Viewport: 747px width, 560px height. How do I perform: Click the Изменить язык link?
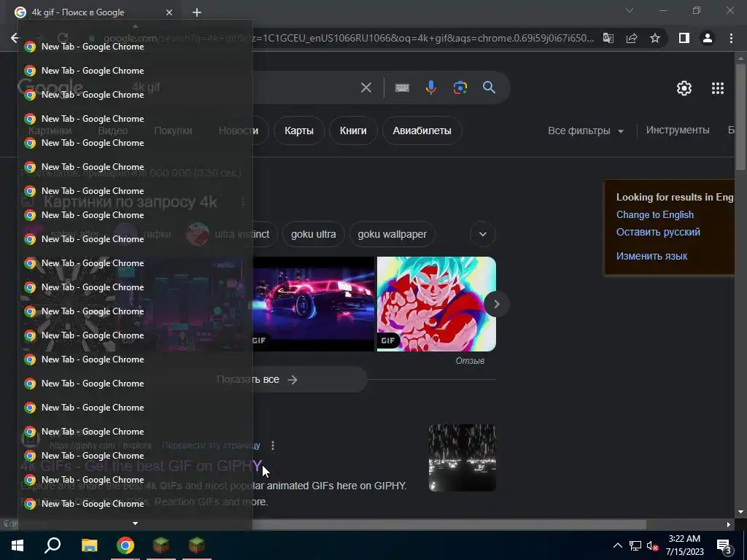[x=651, y=256]
